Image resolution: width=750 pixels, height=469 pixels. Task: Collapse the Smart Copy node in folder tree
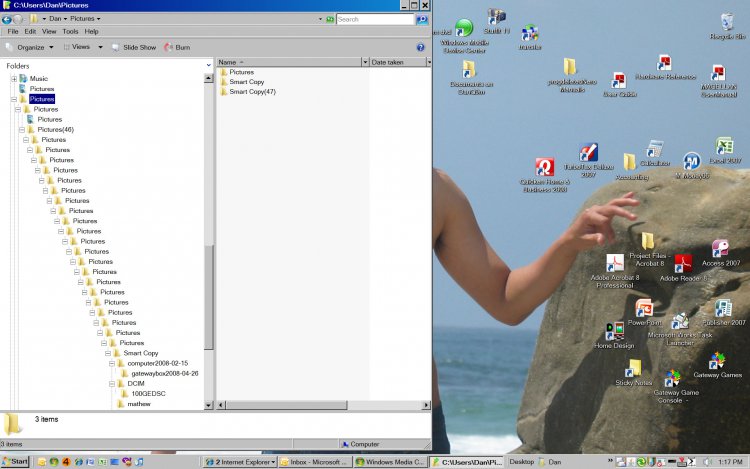click(108, 353)
